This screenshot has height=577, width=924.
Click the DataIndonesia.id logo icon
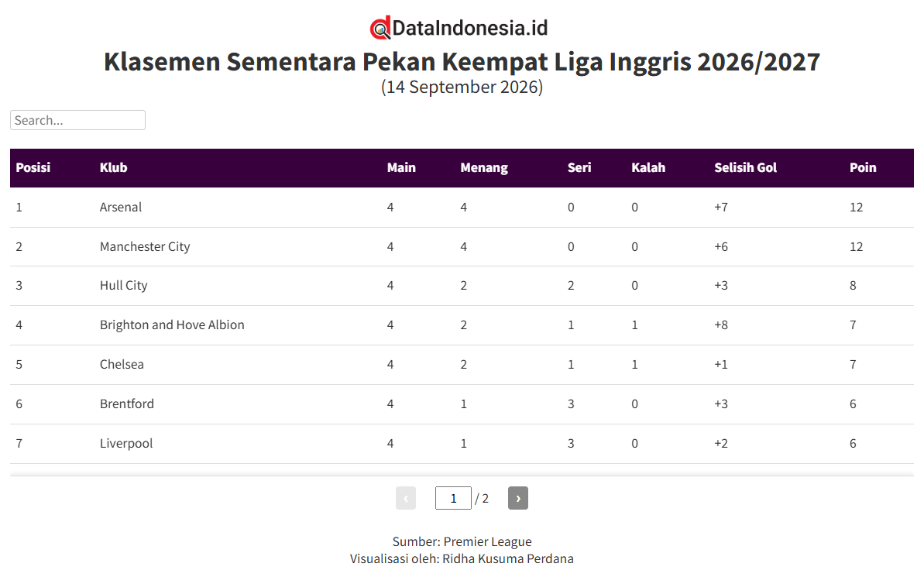click(x=380, y=28)
